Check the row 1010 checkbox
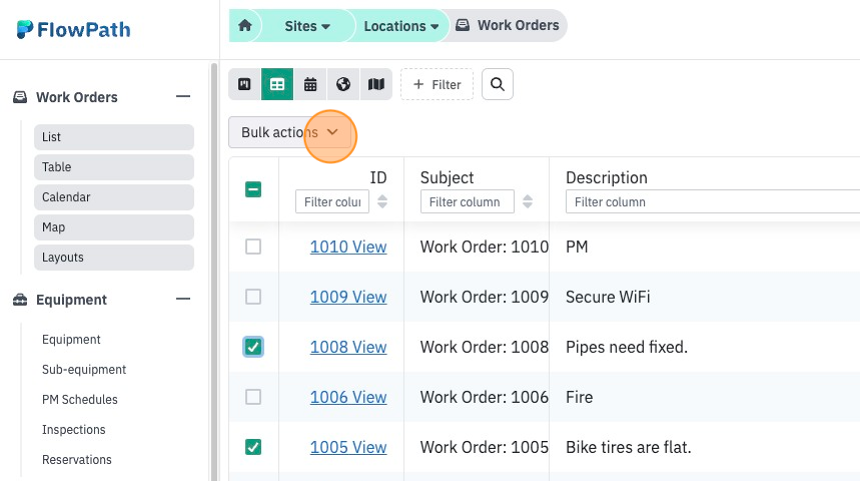 point(253,247)
